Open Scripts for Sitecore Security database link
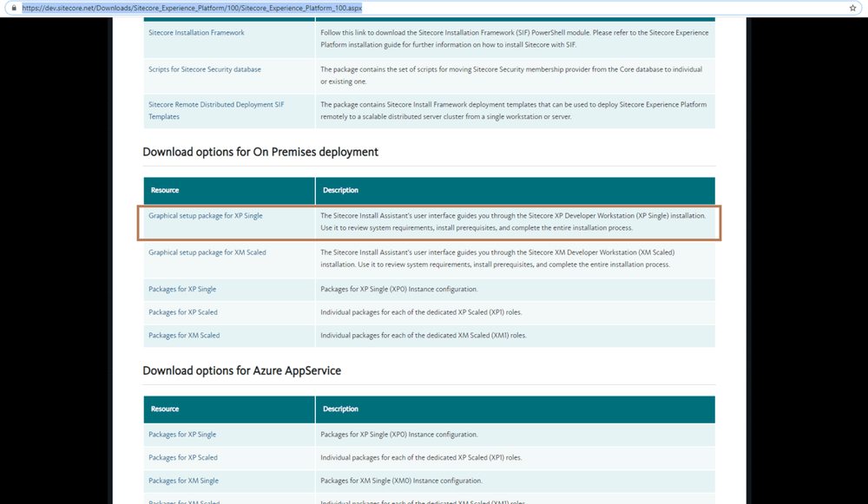This screenshot has height=504, width=868. click(204, 69)
